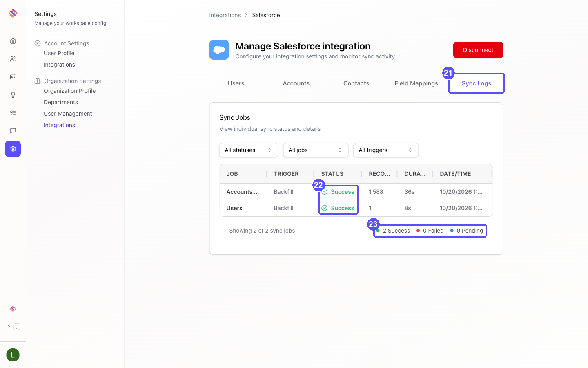Viewport: 588px width, 368px height.
Task: Switch to the Field Mappings tab
Action: (416, 83)
